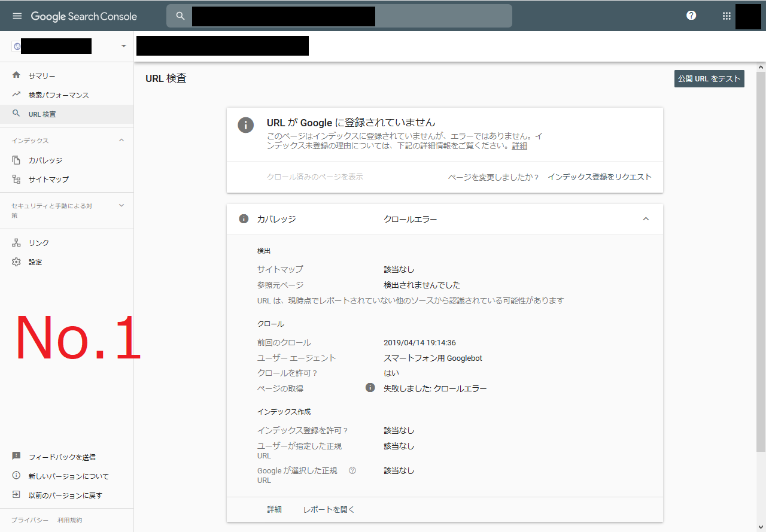The height and width of the screenshot is (532, 766).
Task: Click the 公開 URL をテスト button
Action: pyautogui.click(x=709, y=79)
